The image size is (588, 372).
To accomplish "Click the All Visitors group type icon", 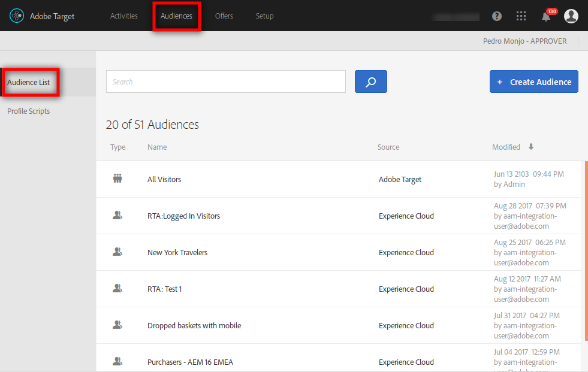I will click(117, 179).
